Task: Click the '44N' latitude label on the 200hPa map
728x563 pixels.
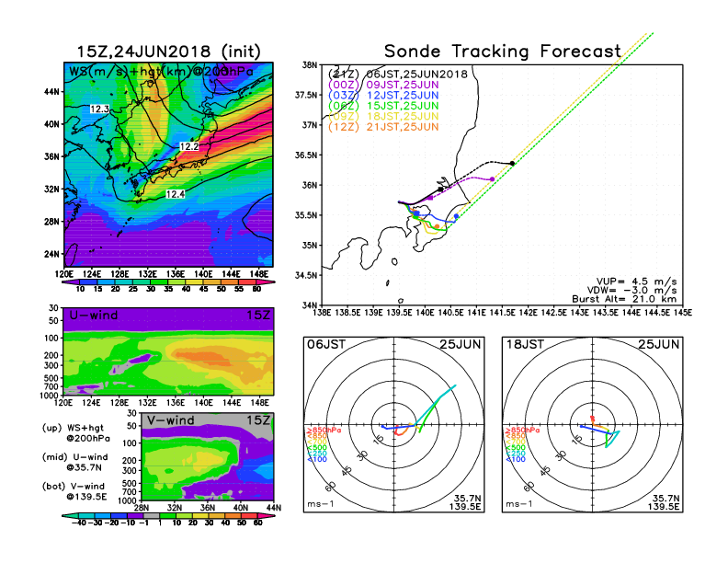Action: (x=52, y=92)
